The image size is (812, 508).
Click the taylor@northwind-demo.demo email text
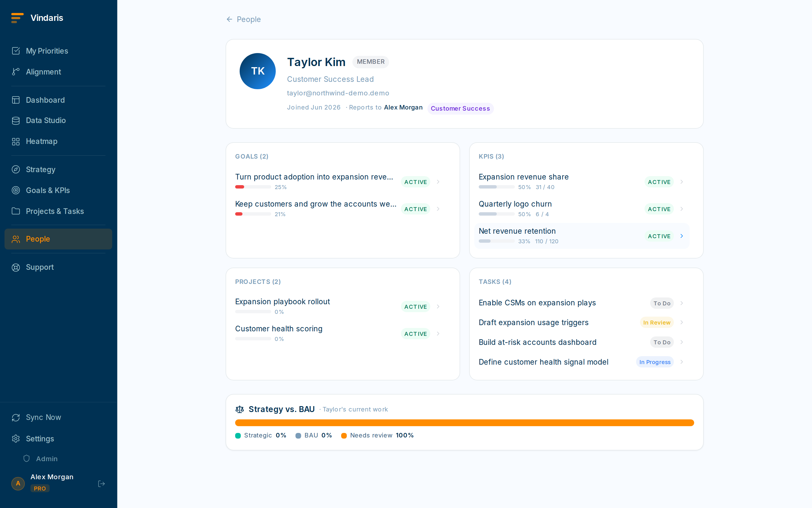click(x=338, y=93)
